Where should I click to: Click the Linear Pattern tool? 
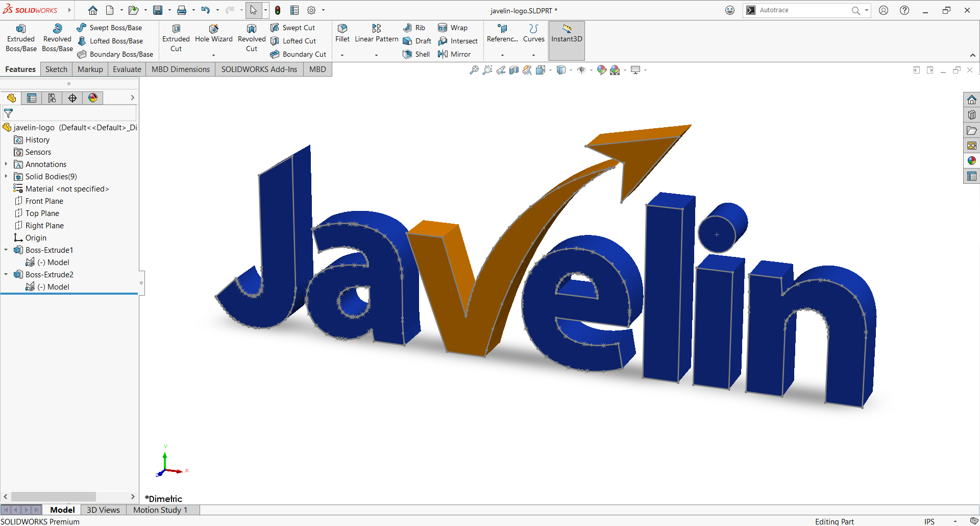coord(377,34)
